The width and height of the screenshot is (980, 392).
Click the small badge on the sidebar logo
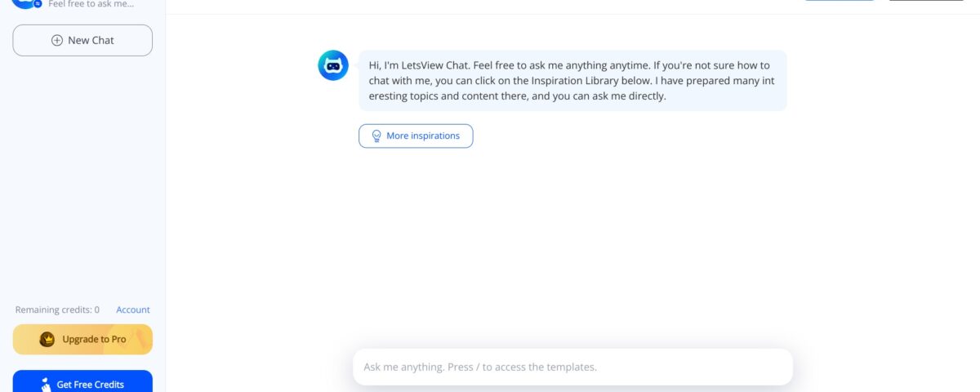pos(37,4)
